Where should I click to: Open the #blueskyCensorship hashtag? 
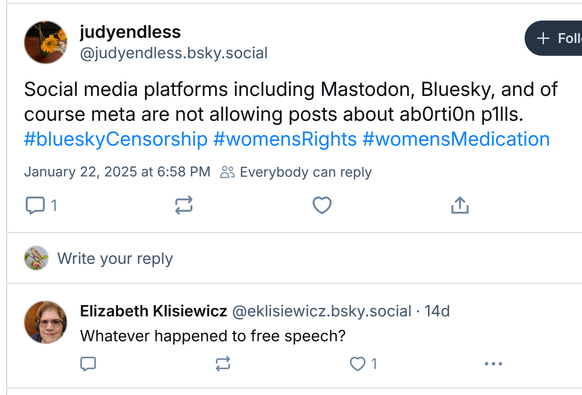(x=116, y=139)
